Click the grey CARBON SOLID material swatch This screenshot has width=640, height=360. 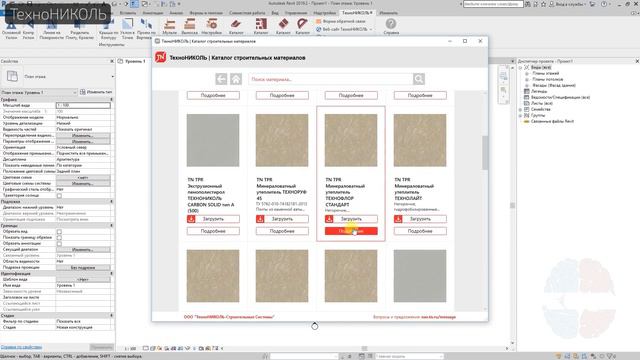click(213, 140)
